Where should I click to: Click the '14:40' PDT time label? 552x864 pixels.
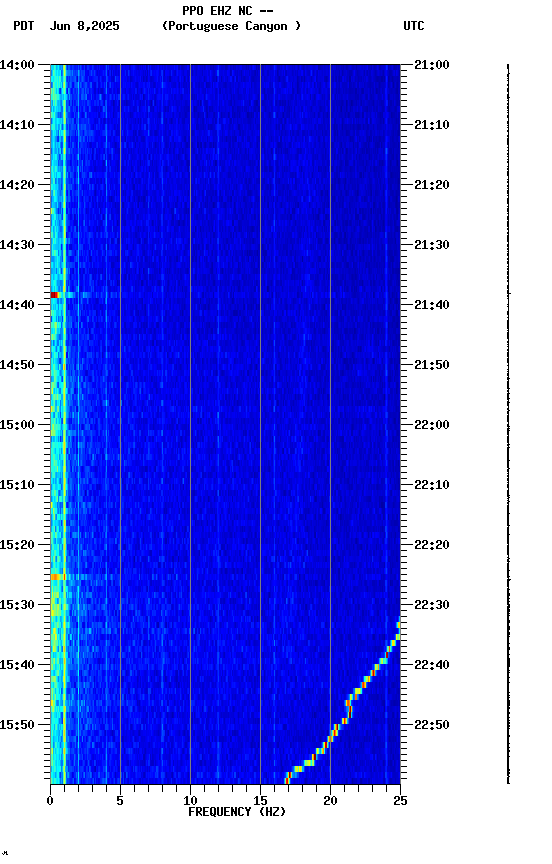pos(17,305)
